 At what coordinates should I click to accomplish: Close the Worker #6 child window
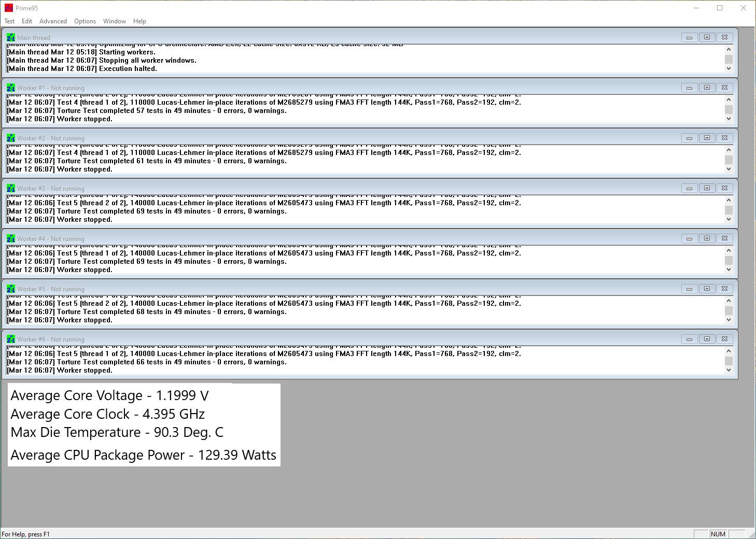724,339
